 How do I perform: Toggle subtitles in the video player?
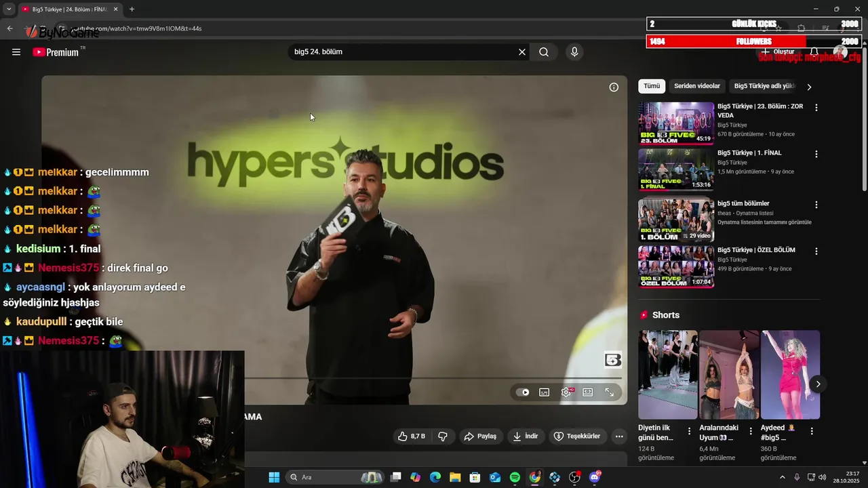(544, 392)
